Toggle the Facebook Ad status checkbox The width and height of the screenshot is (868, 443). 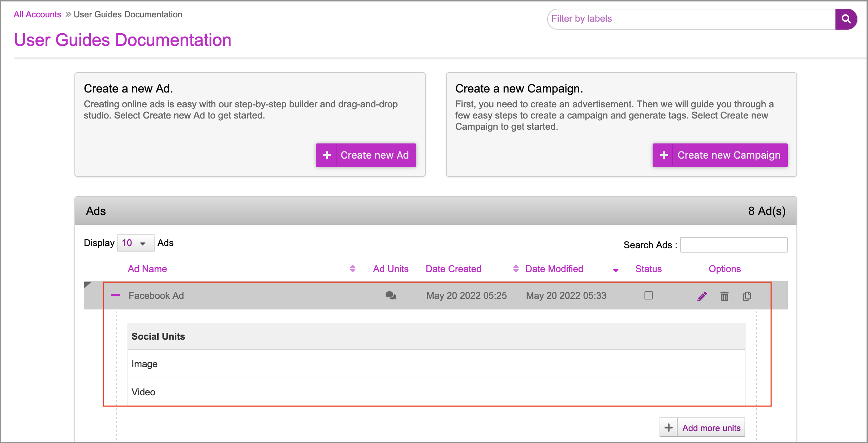click(648, 296)
